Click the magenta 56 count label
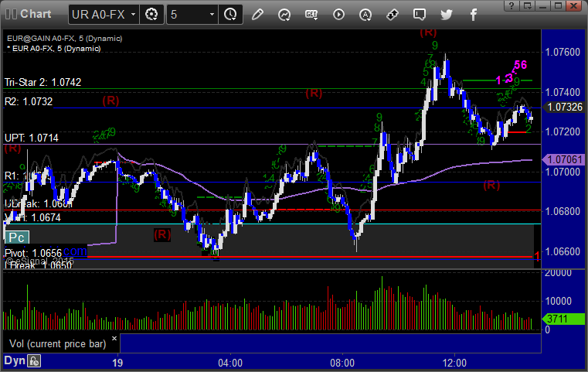This screenshot has width=588, height=372. coord(521,65)
